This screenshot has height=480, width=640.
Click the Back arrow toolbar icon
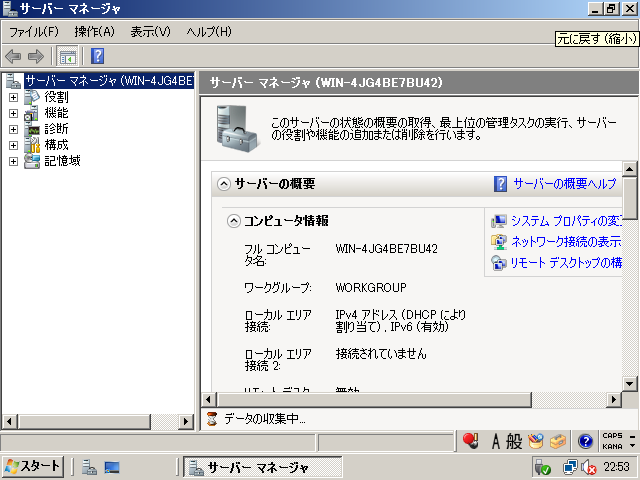(13, 56)
